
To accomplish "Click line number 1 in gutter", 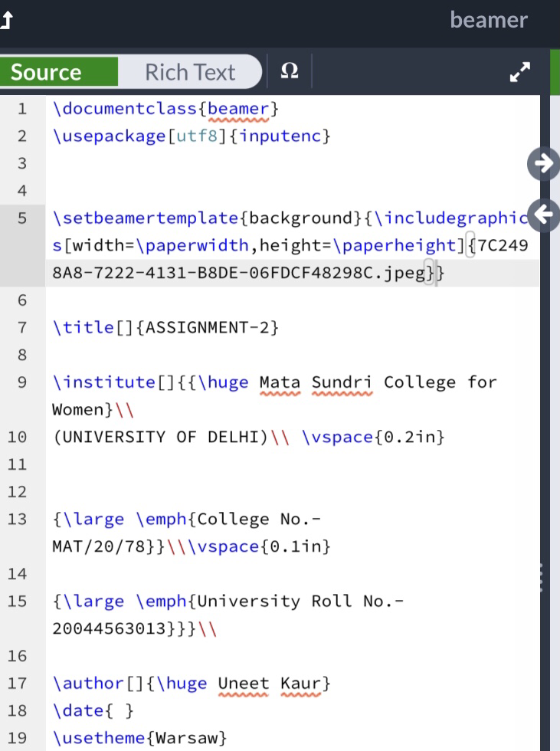I will pos(22,109).
